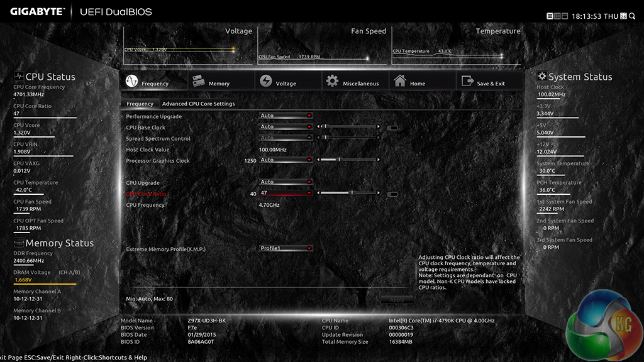644x362 pixels.
Task: Decrease Processor Graphics Clock with left arrow
Action: tap(318, 160)
